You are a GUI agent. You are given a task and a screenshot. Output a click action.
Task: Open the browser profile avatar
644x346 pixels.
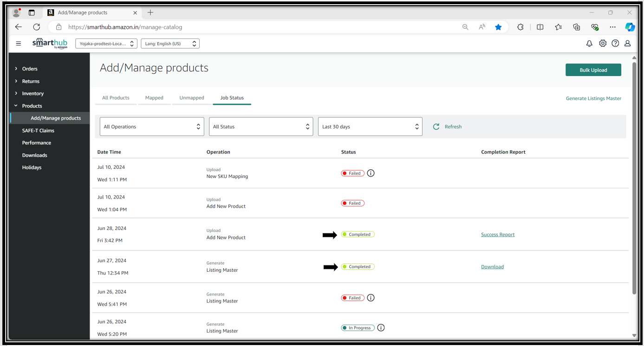[x=16, y=13]
